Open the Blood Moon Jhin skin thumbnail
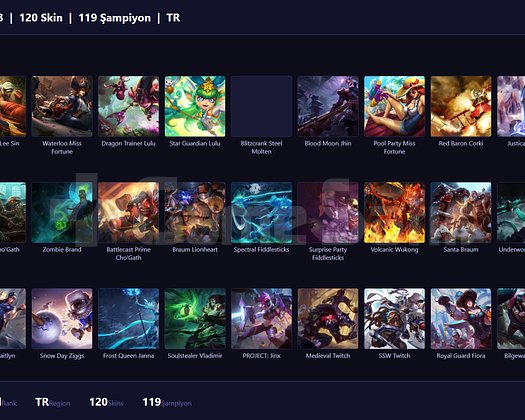Viewport: 525px width, 420px height. click(328, 106)
